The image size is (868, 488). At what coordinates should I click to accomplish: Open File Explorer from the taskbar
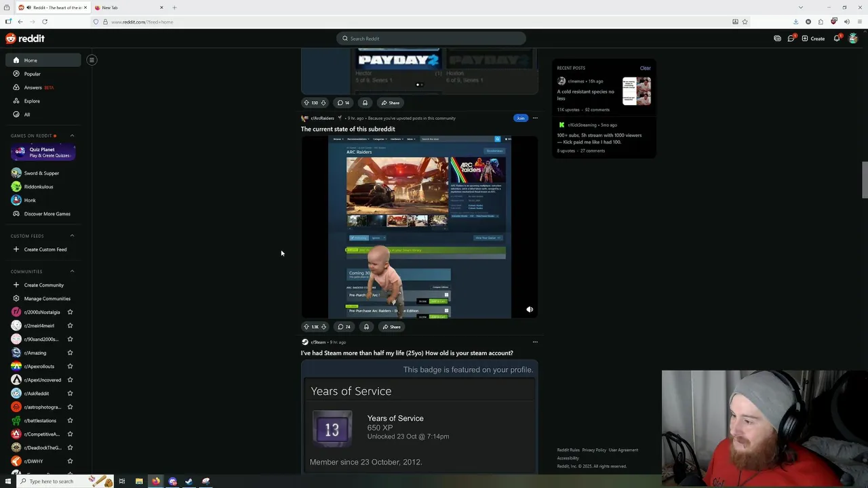pos(139,481)
